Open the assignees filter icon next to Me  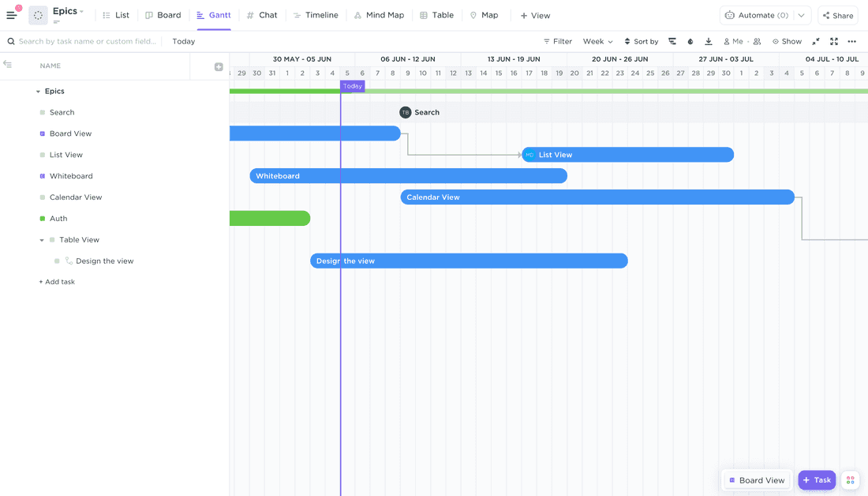point(757,40)
